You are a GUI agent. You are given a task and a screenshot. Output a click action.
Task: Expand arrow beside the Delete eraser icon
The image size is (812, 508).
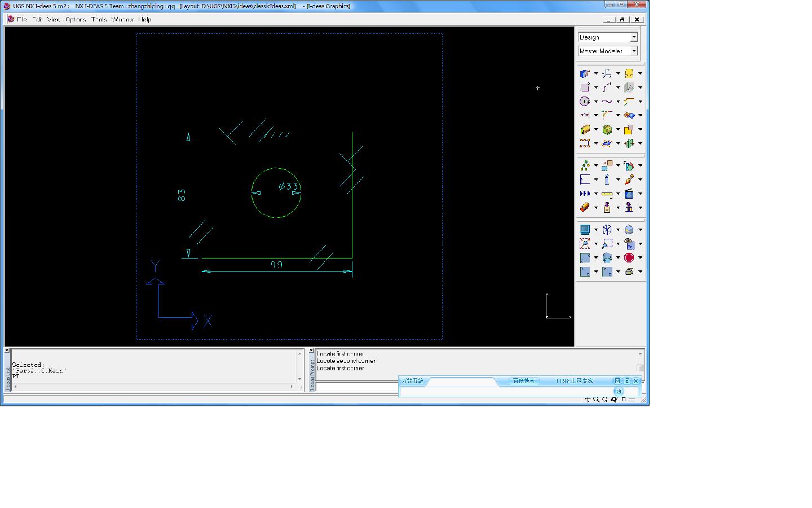pos(596,208)
